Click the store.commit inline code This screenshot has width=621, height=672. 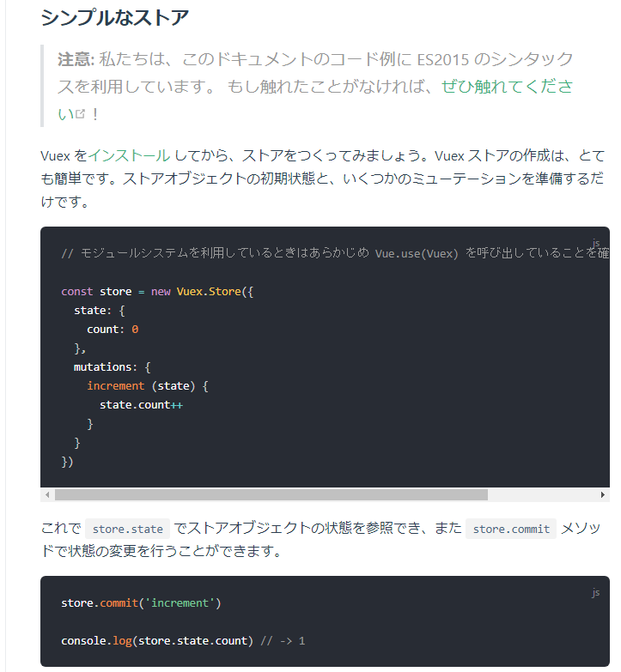511,529
